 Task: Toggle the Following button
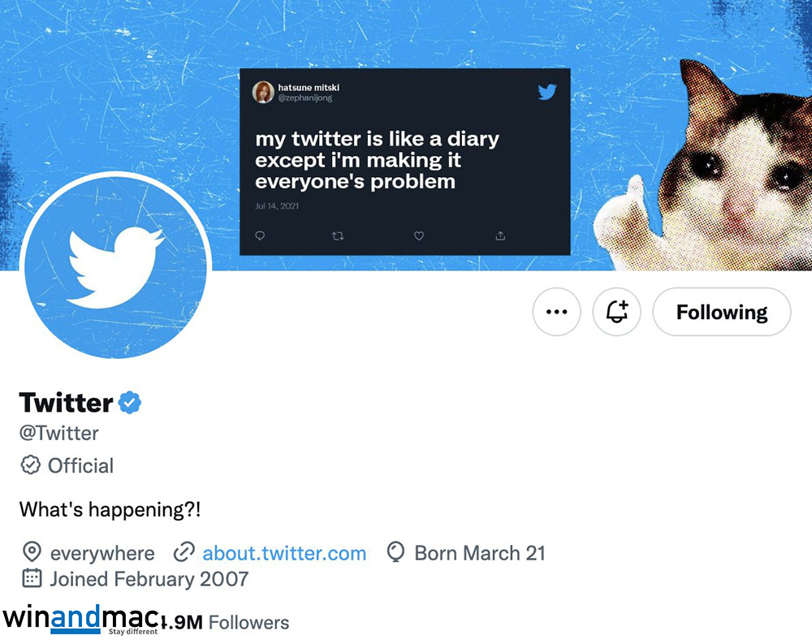[721, 312]
